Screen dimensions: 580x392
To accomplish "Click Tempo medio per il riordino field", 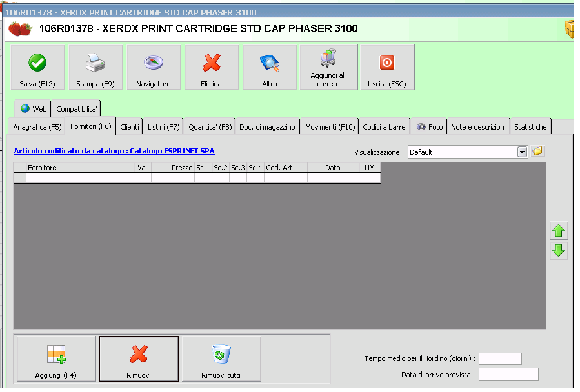I will [x=500, y=358].
